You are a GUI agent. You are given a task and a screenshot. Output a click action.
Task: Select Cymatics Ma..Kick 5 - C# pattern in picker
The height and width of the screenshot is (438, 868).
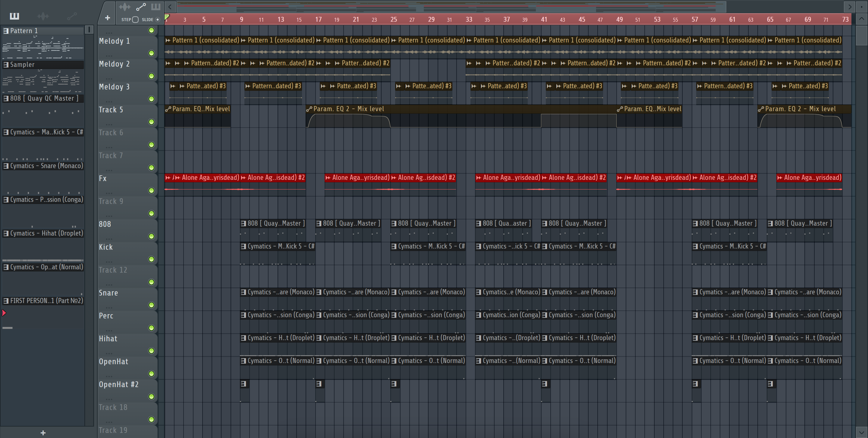(x=43, y=132)
